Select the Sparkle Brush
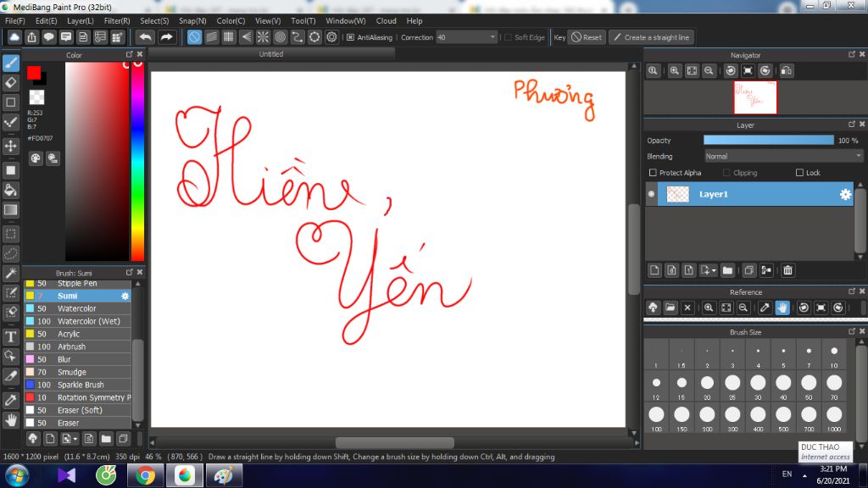 tap(77, 385)
